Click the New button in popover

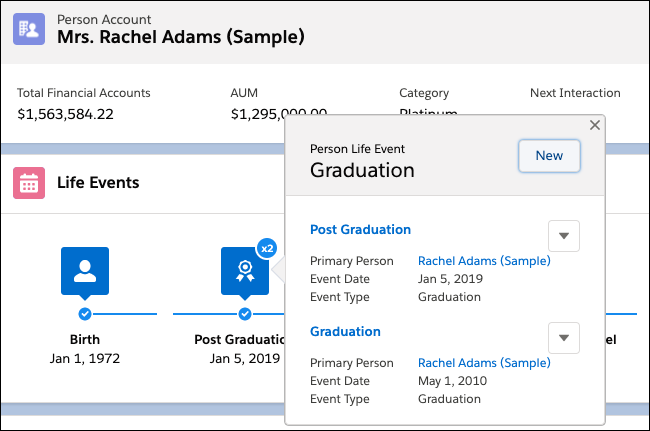point(549,155)
